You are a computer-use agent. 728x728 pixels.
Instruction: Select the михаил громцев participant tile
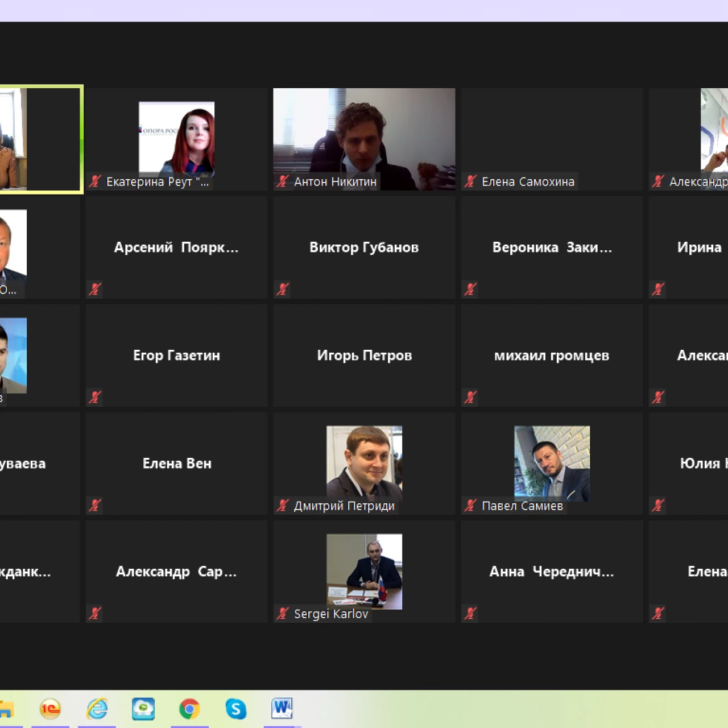click(551, 355)
